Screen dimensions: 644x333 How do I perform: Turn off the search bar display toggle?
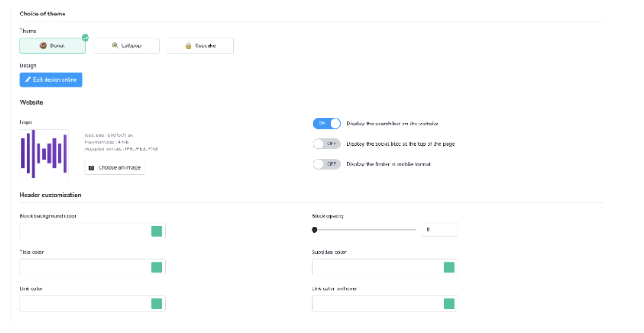[327, 124]
